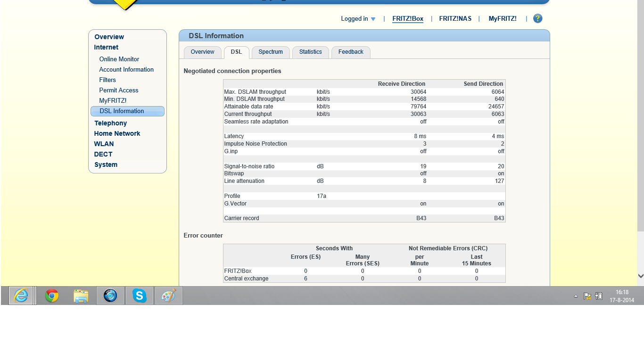Select the Feedback tab
This screenshot has width=644, height=362.
[351, 52]
